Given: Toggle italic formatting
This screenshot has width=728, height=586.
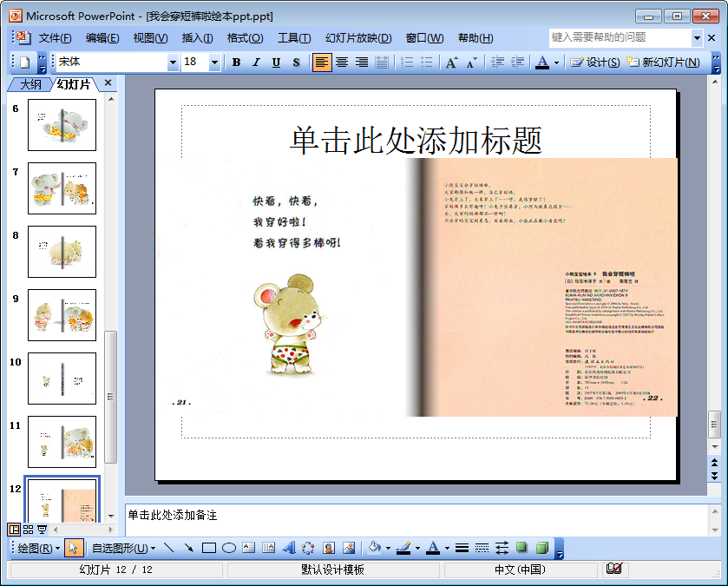Looking at the screenshot, I should click(256, 63).
